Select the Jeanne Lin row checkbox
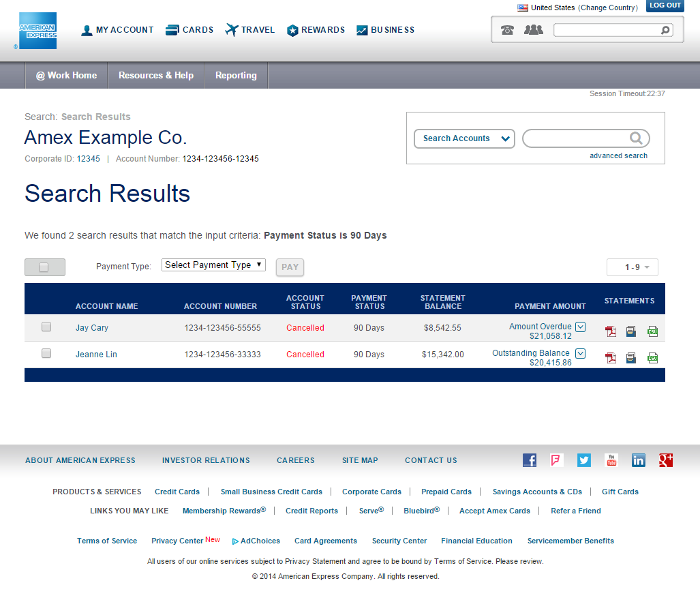The height and width of the screenshot is (600, 700). tap(46, 353)
